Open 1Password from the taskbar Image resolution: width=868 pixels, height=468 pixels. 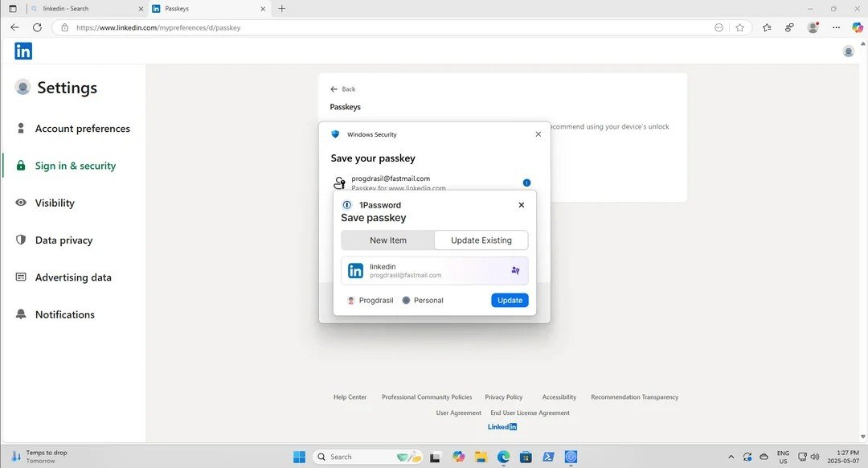(x=571, y=457)
